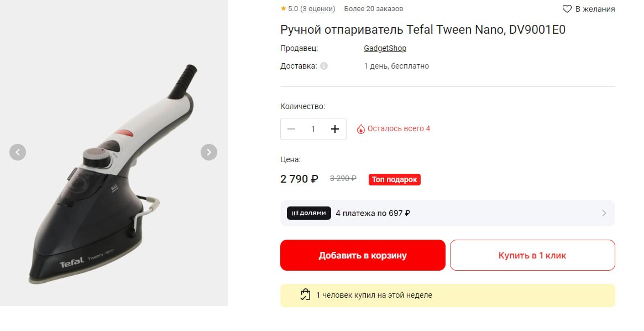The height and width of the screenshot is (331, 644).
Task: Click delivery info icon next to Доставка
Action: [324, 66]
